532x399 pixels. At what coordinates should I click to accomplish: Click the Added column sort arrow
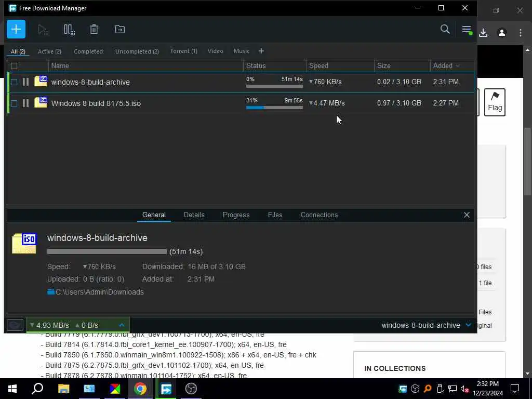point(458,66)
